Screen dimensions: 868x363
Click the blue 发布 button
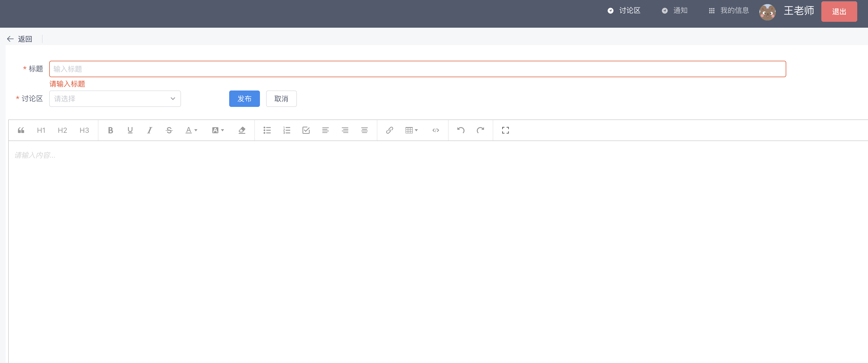pos(244,99)
